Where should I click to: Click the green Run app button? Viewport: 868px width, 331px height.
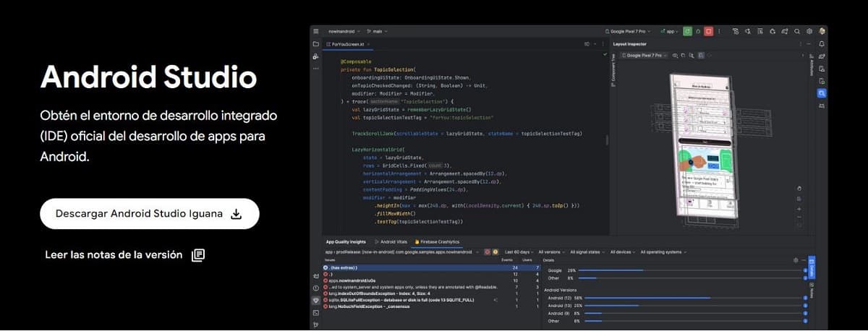click(688, 32)
